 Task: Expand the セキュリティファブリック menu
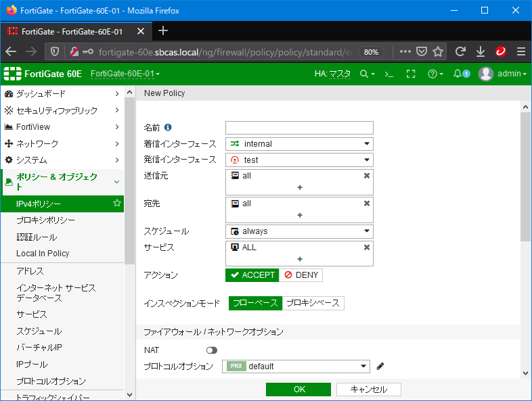[x=62, y=110]
